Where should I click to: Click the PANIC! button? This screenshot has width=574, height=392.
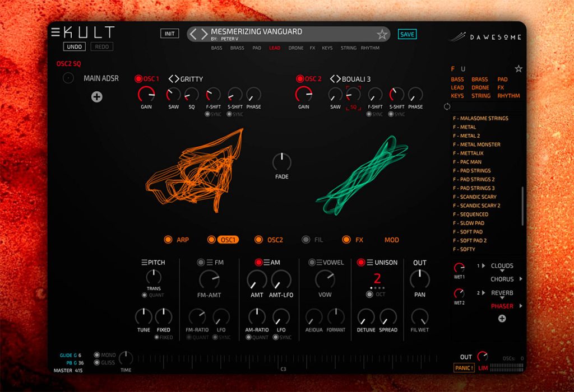click(464, 368)
